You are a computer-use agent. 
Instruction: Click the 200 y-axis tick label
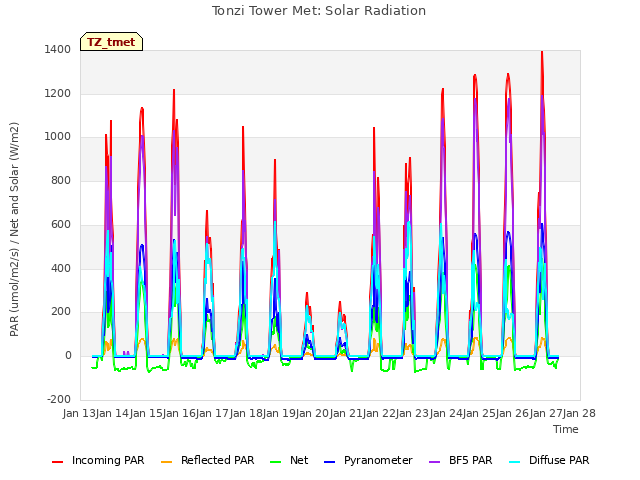61,311
